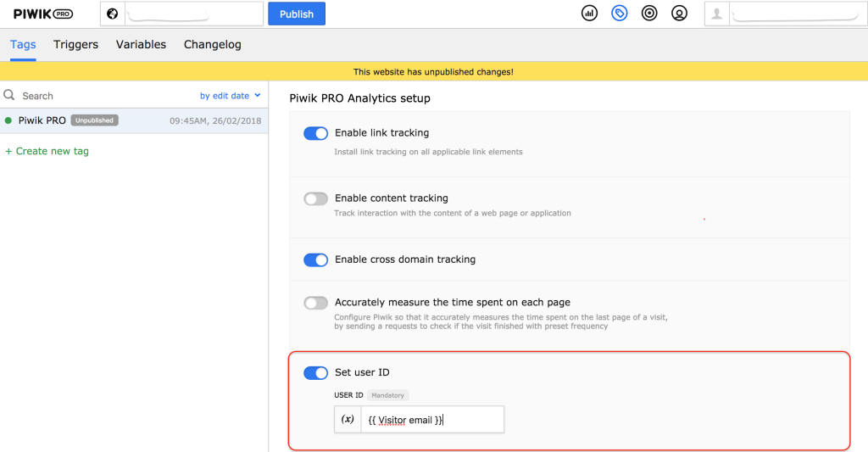
Task: Click Piwik PRO Analytics setup heading
Action: point(359,98)
